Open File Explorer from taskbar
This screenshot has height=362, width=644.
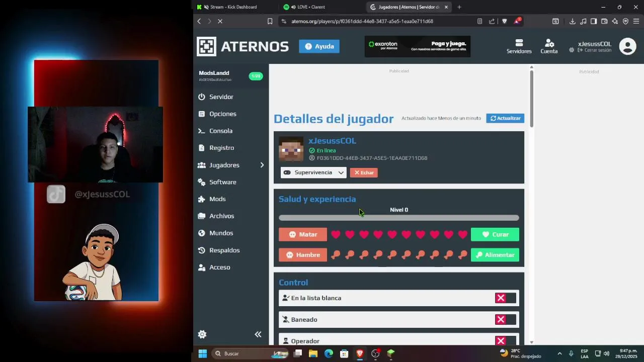(x=313, y=353)
